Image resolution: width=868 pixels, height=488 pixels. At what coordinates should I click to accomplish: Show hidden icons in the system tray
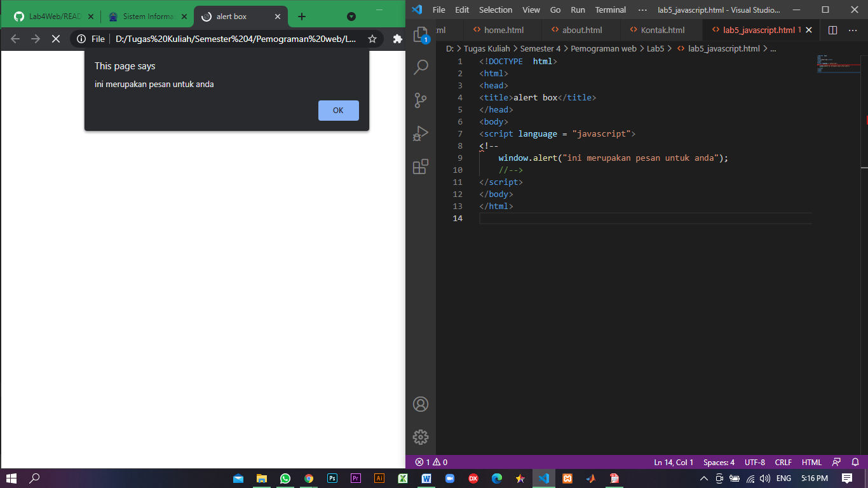(x=704, y=478)
